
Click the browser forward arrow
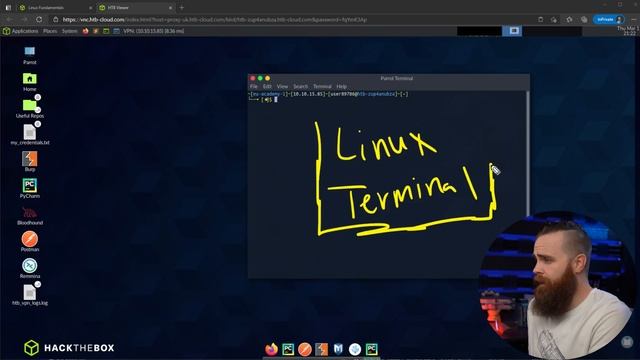pyautogui.click(x=24, y=19)
